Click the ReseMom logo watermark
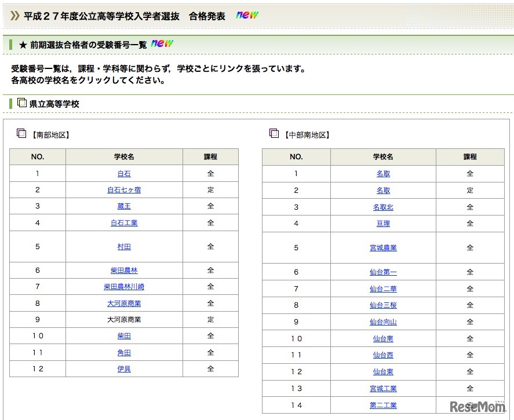This screenshot has height=420, width=514. (479, 406)
